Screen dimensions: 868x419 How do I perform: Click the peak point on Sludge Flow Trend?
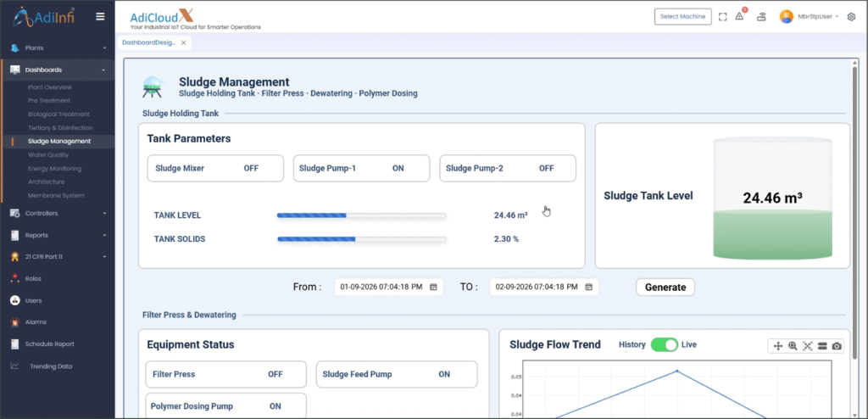tap(676, 371)
